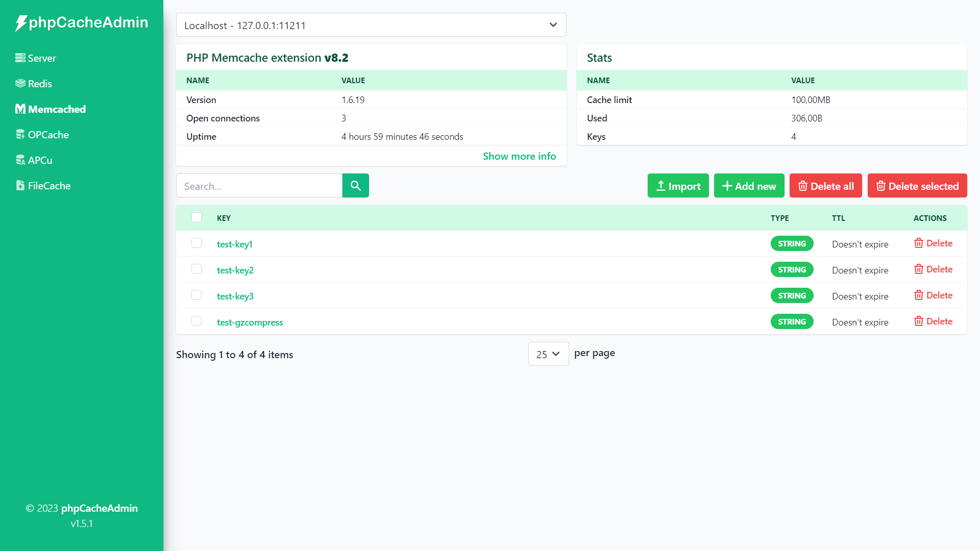Click trash icon for test-key1 row

click(x=918, y=243)
